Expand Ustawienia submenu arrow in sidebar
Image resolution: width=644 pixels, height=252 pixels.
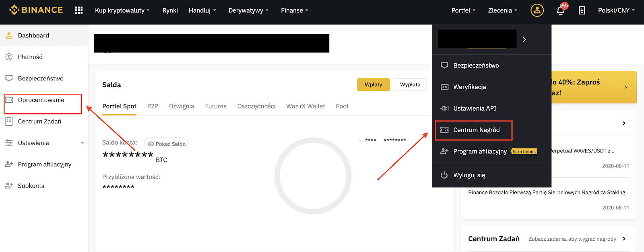(x=83, y=143)
